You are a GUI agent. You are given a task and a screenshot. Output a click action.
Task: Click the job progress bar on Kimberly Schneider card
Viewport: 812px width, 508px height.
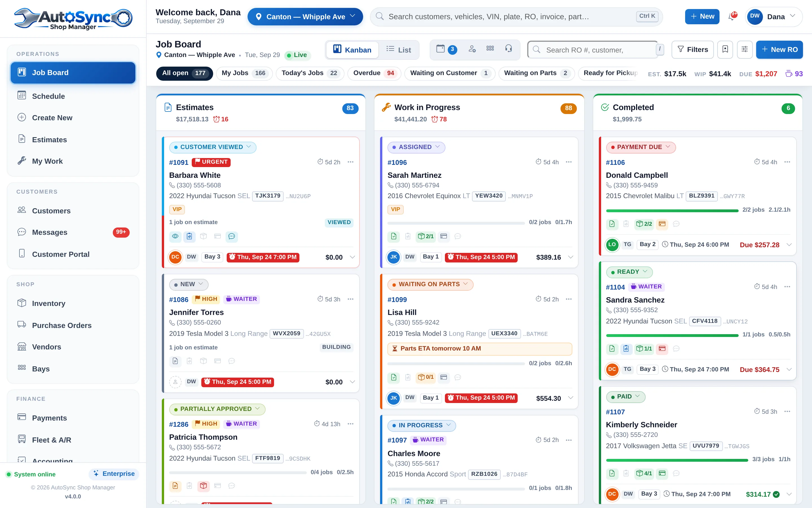677,460
